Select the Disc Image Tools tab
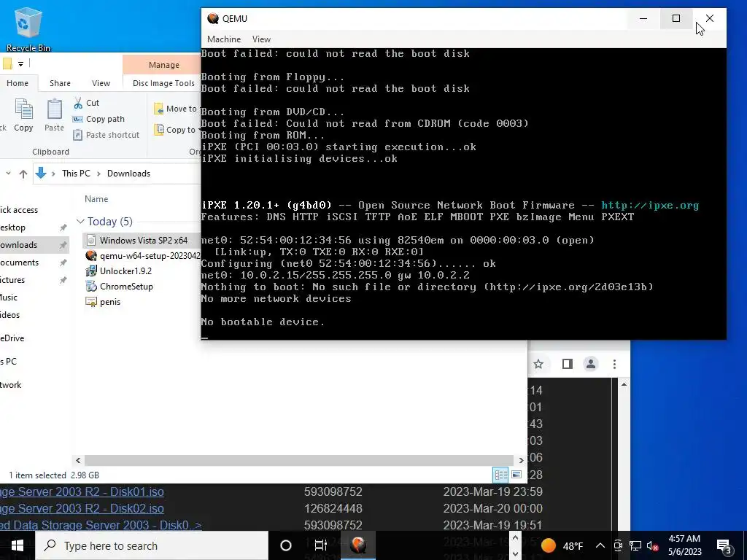Screen dimensions: 747x560 pyautogui.click(x=163, y=83)
